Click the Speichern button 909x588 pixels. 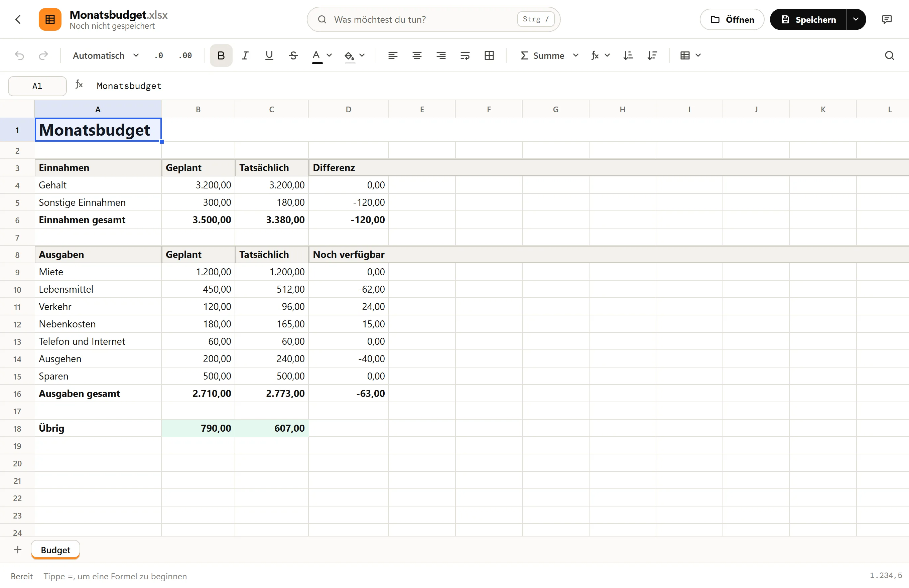point(808,19)
